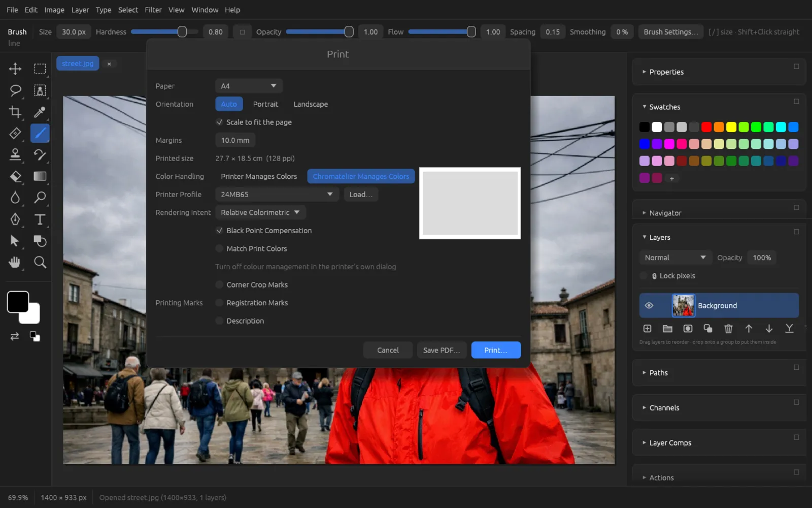
Task: Open the File menu
Action: coord(12,10)
